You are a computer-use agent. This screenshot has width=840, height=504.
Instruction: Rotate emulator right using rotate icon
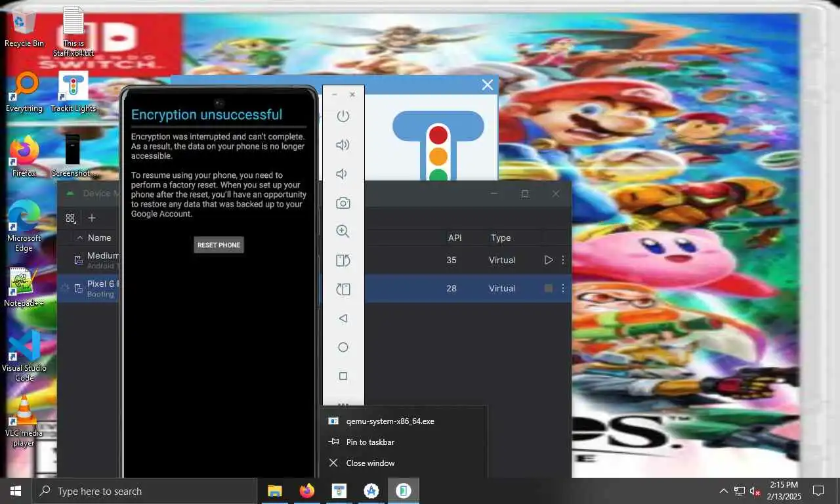(x=343, y=289)
